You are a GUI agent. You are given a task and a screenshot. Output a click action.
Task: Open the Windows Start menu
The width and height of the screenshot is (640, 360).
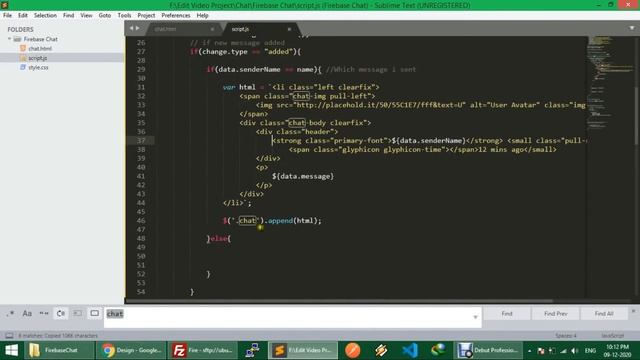click(11, 350)
